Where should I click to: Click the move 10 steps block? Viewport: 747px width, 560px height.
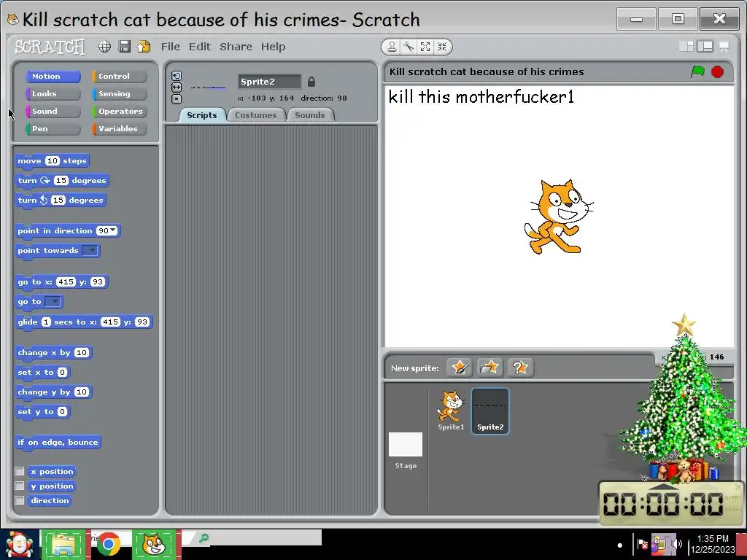52,161
